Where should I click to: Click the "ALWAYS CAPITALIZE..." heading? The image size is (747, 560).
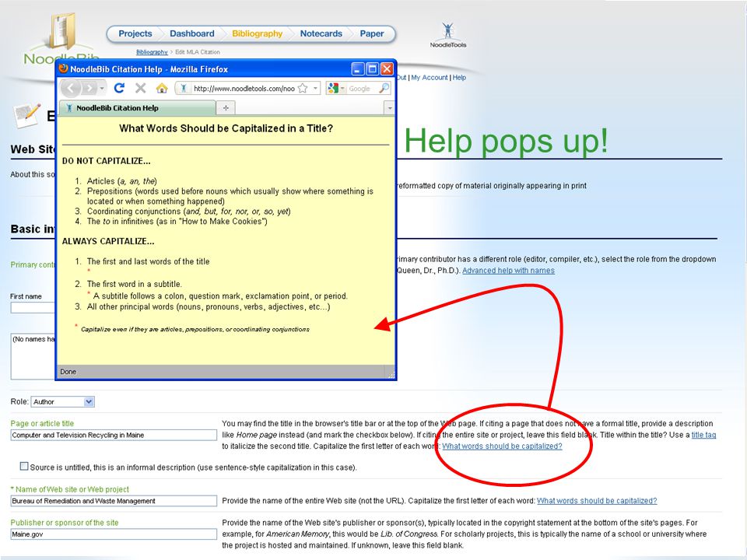click(x=108, y=241)
